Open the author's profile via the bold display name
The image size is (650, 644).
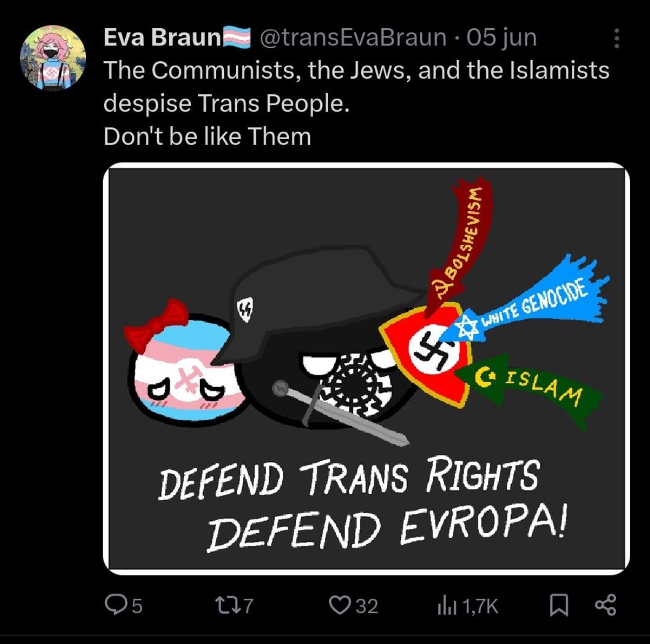tap(162, 37)
